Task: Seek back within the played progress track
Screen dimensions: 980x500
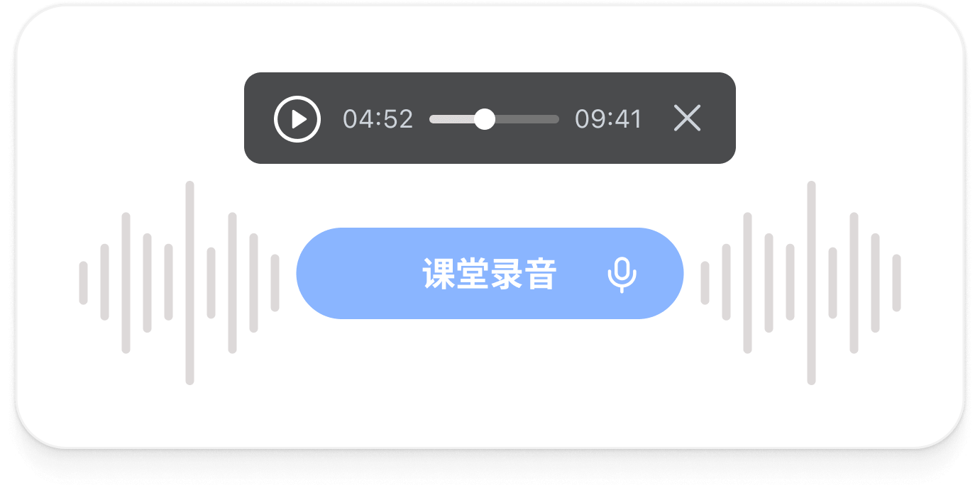Action: [452, 119]
